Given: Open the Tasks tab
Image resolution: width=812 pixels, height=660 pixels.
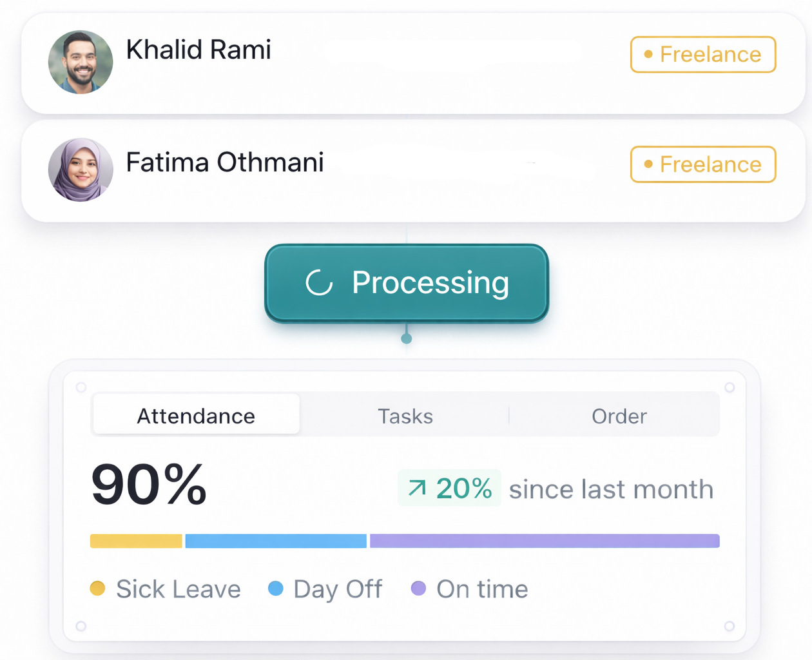Looking at the screenshot, I should click(405, 416).
